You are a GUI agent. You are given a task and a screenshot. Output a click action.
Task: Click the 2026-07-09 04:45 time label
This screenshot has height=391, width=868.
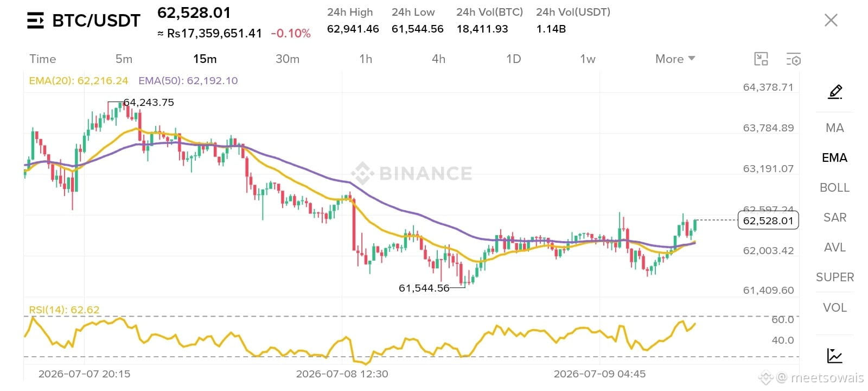[599, 374]
